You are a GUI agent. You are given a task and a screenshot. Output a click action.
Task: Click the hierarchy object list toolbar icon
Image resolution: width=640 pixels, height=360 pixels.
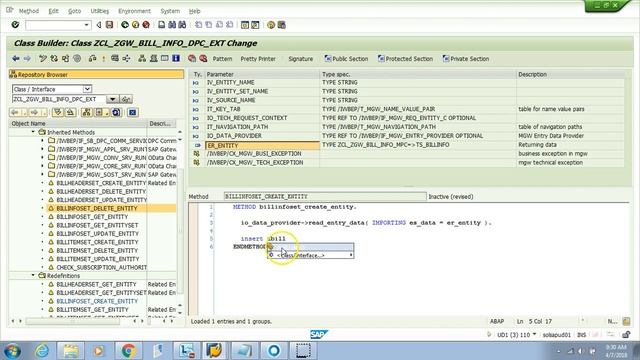click(142, 59)
